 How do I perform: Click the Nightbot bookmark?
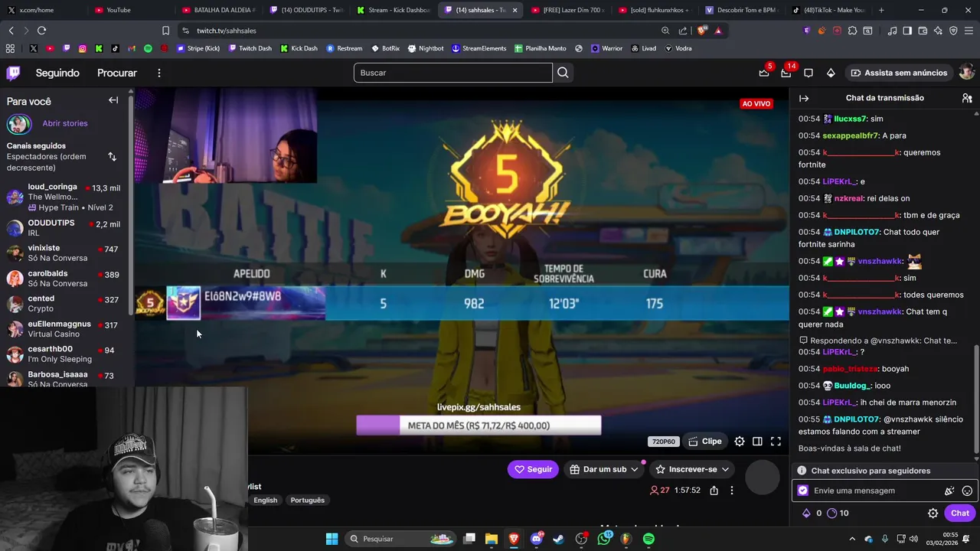[426, 48]
